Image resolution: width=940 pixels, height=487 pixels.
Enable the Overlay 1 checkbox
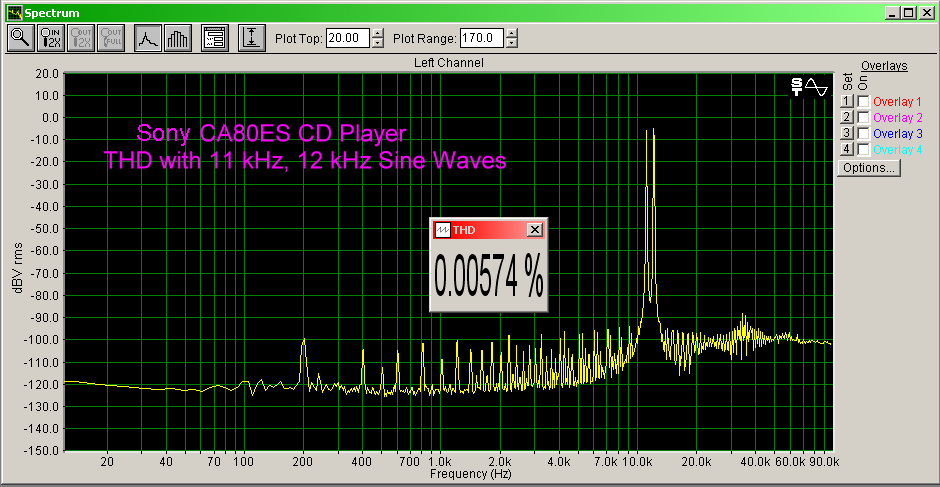click(863, 102)
